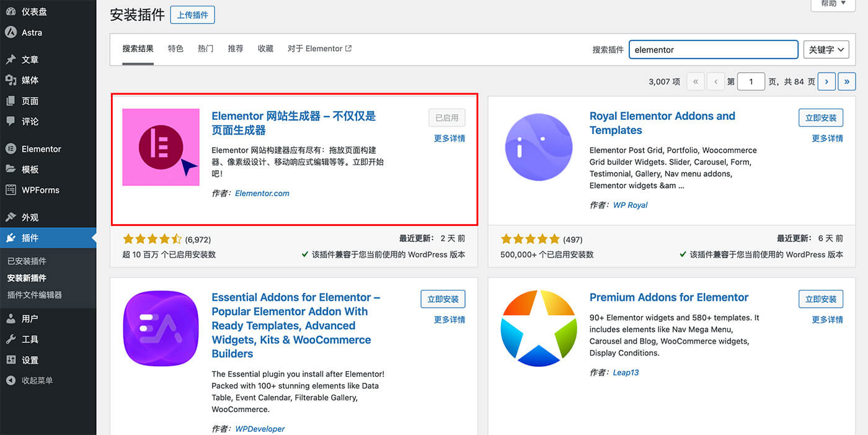Open Royal Elementor Addons and Templates title
The width and height of the screenshot is (868, 435).
[x=662, y=123]
